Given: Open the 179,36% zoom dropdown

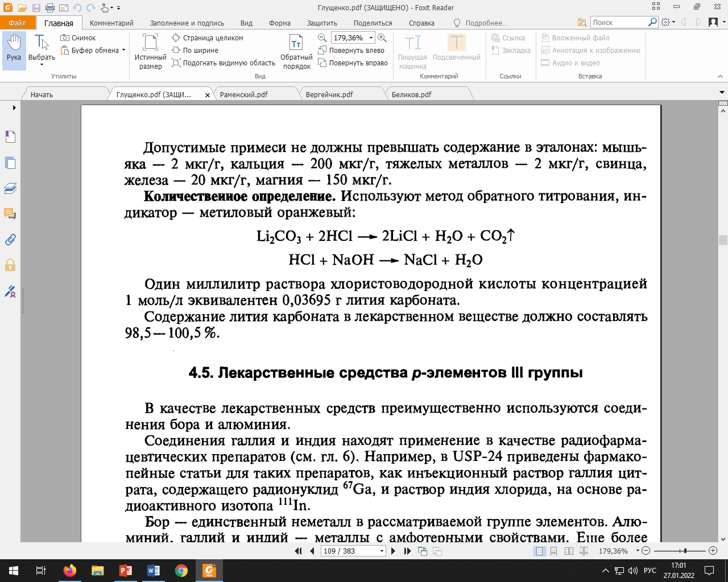Looking at the screenshot, I should tap(371, 38).
